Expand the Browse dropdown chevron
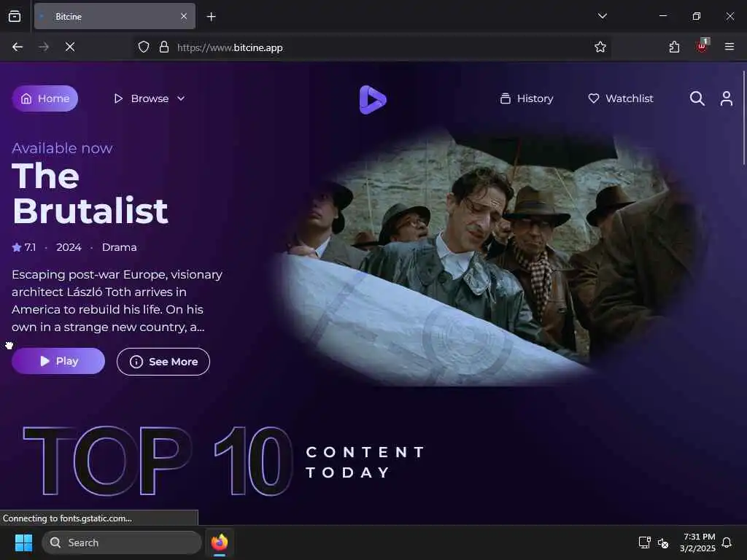This screenshot has width=747, height=560. click(181, 98)
